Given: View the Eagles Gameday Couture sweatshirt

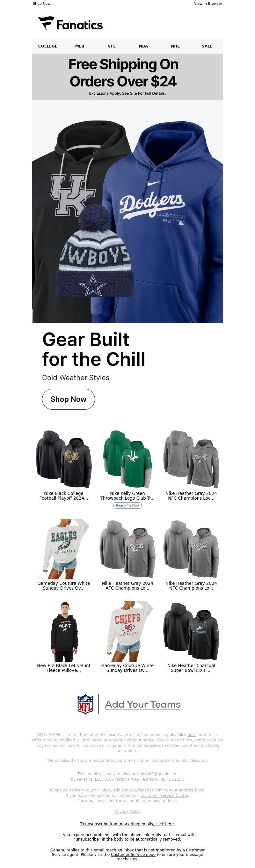Looking at the screenshot, I should click(64, 549).
